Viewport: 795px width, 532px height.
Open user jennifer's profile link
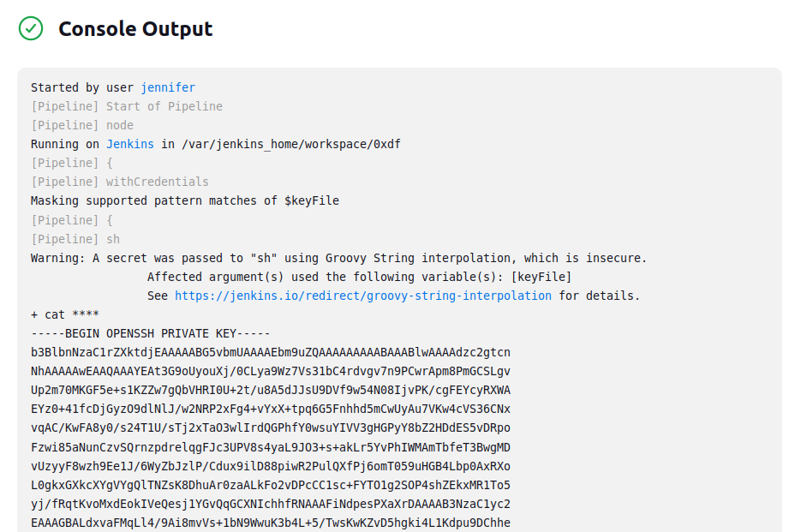[x=168, y=87]
